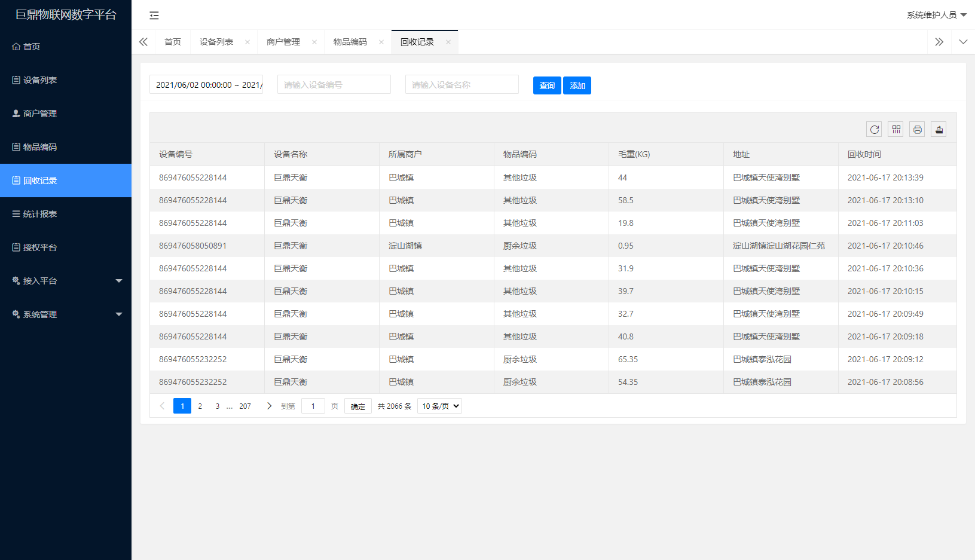Open the 10 条/页 page size dropdown

439,406
